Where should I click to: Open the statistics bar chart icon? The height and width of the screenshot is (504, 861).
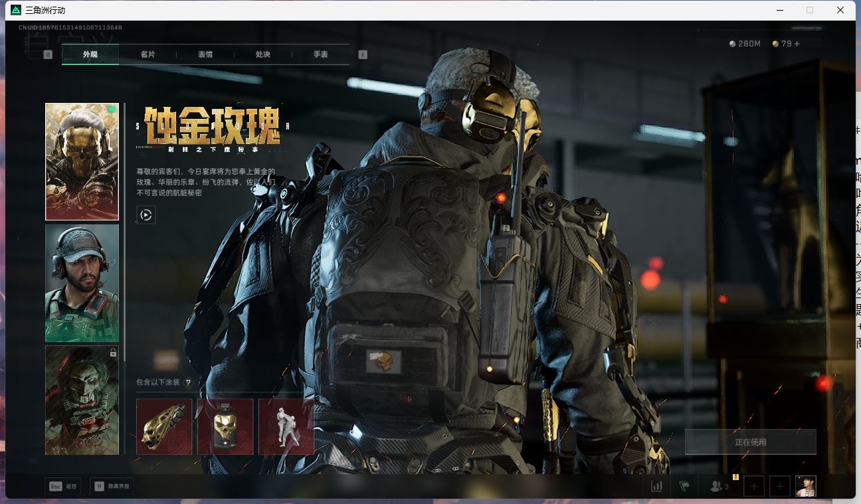pos(656,486)
